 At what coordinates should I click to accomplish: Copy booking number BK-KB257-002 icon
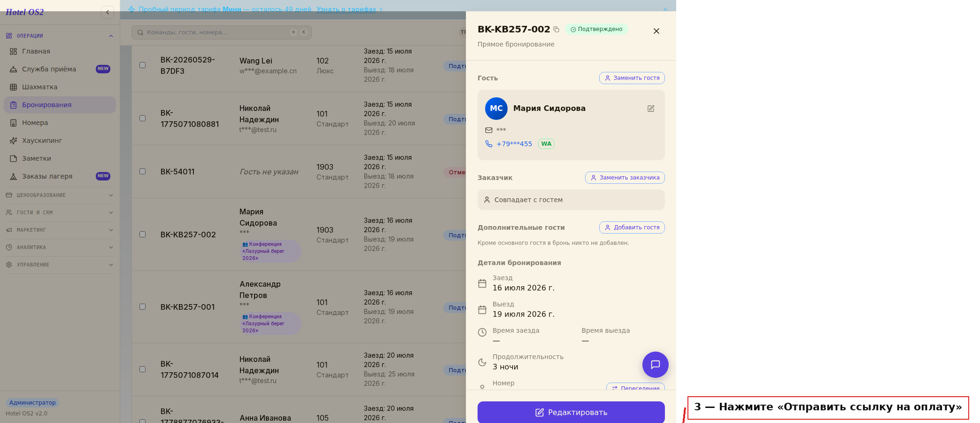tap(556, 30)
